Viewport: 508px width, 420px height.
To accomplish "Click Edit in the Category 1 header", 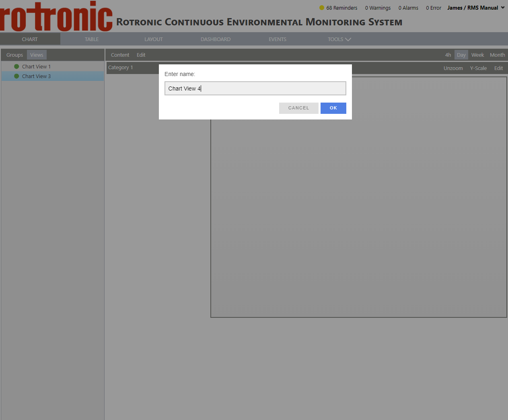I will 499,68.
